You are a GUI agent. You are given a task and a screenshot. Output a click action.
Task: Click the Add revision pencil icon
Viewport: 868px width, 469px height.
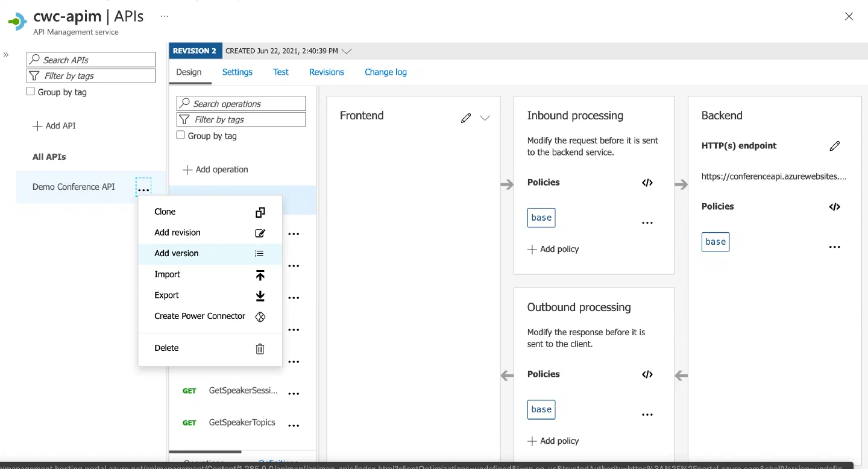(260, 233)
